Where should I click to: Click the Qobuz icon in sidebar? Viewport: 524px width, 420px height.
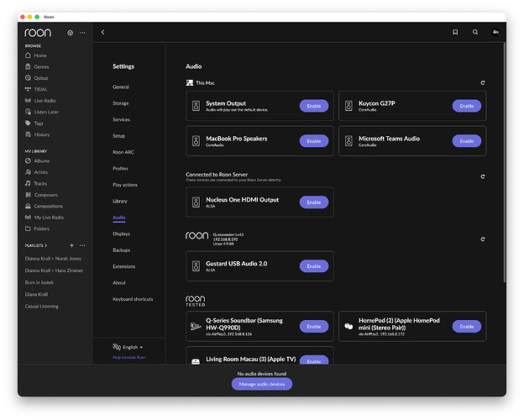28,78
